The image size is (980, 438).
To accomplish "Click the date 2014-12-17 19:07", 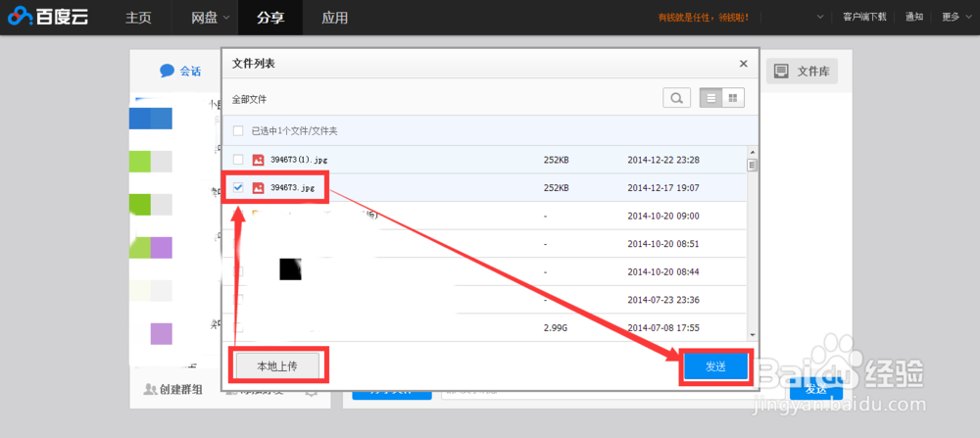I will 663,187.
